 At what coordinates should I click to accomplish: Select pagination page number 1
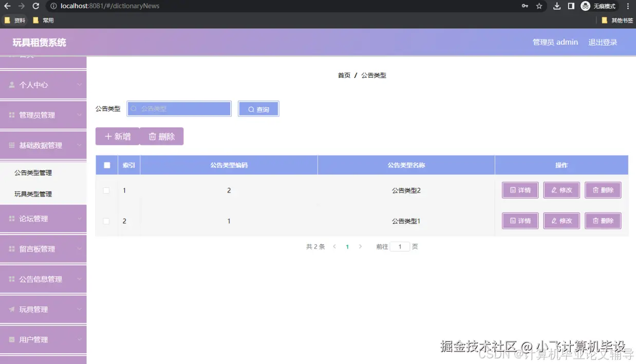(347, 247)
